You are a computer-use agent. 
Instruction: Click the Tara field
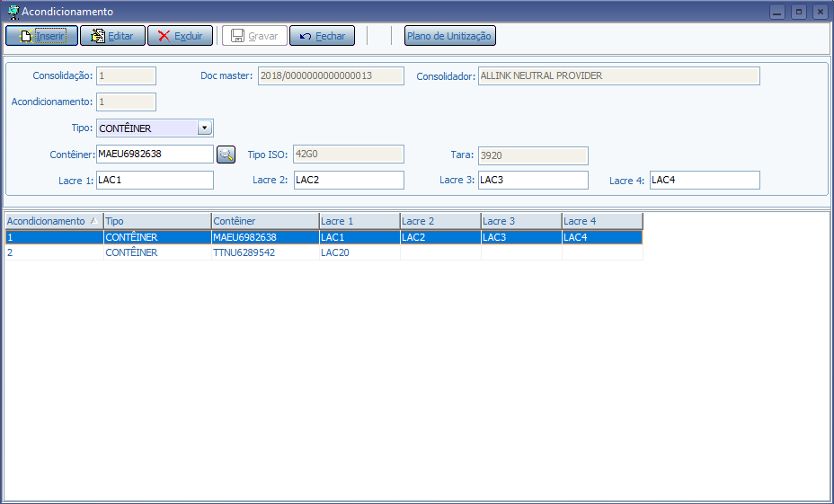(x=533, y=155)
